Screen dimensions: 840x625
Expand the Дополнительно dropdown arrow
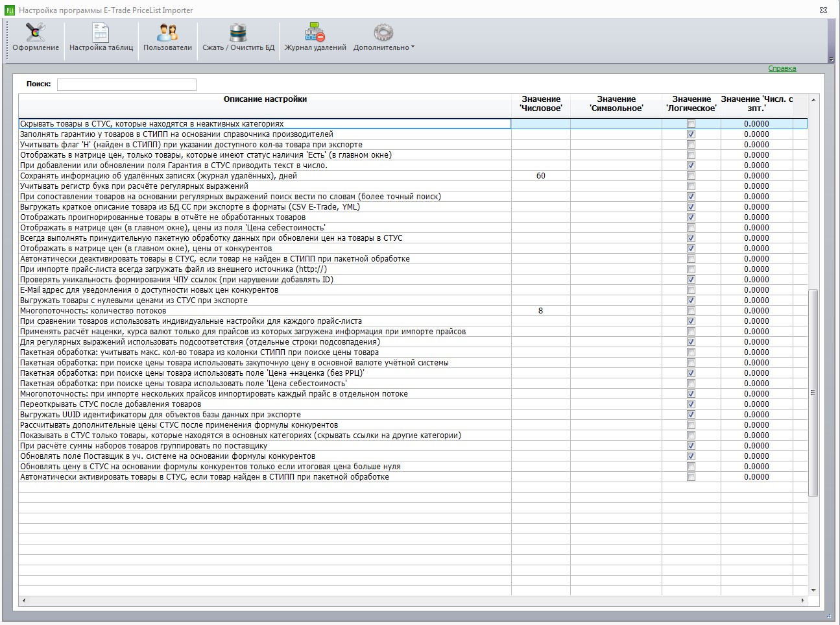pyautogui.click(x=413, y=47)
